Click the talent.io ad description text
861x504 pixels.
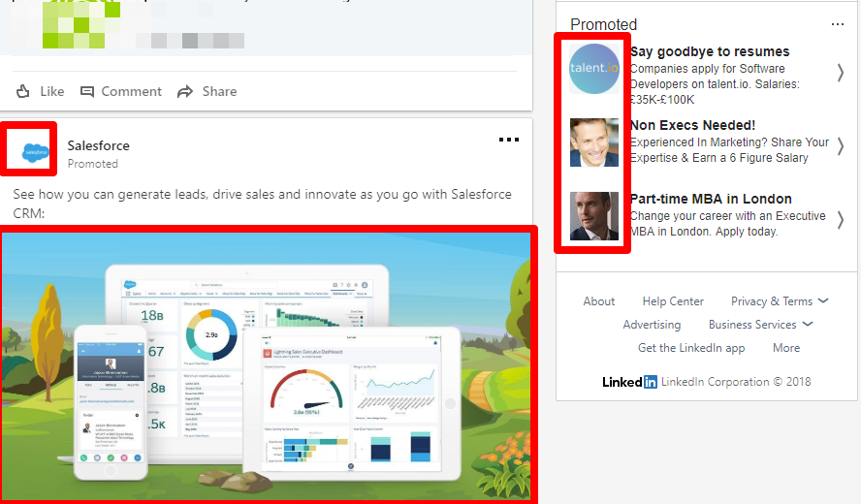pos(715,84)
